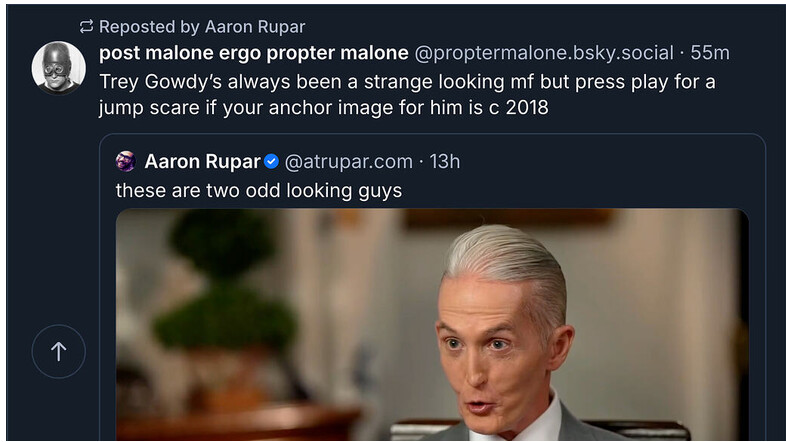The image size is (786, 442).
Task: Open the masked helmet profile avatar
Action: (x=59, y=68)
